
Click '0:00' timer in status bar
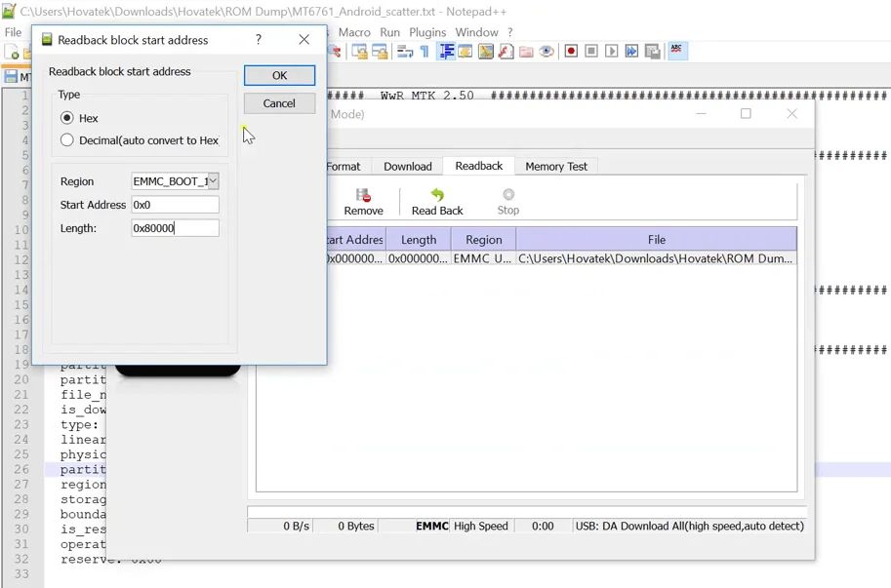543,527
